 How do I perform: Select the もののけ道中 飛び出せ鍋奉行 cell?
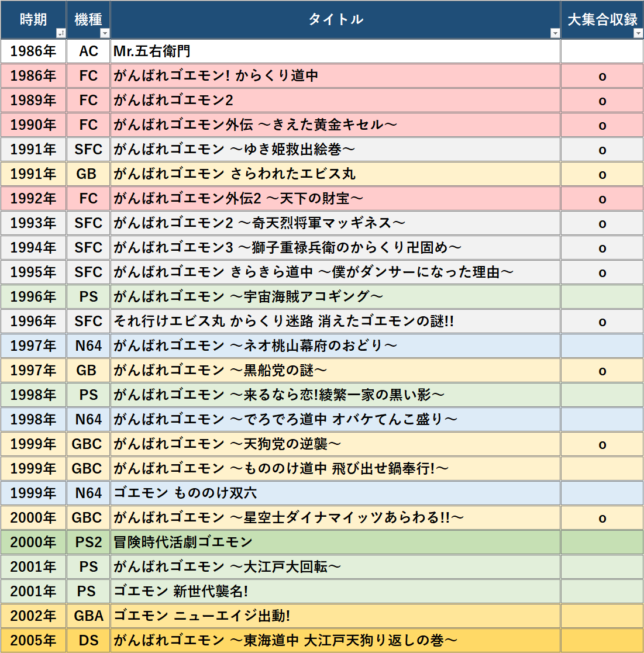point(335,469)
